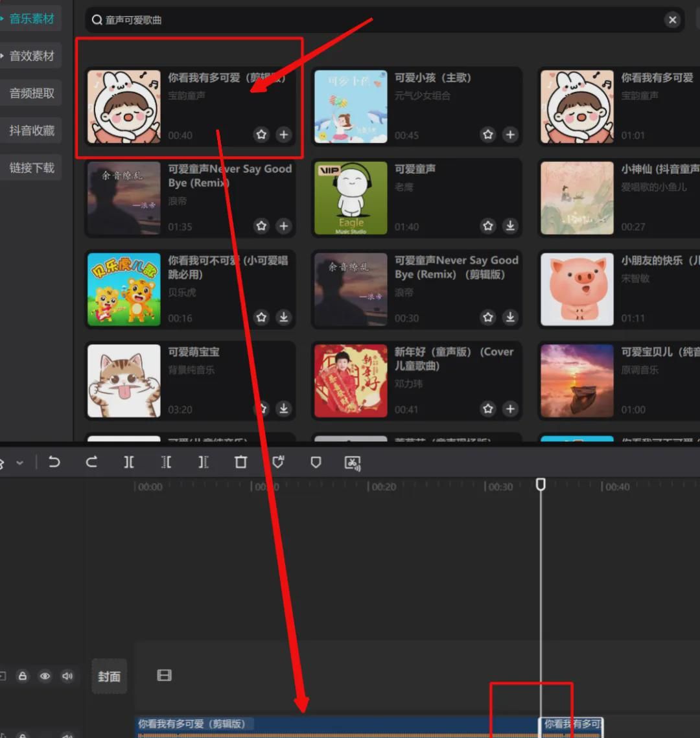Click the Undo icon in the toolbar
The image size is (700, 738).
(x=54, y=463)
